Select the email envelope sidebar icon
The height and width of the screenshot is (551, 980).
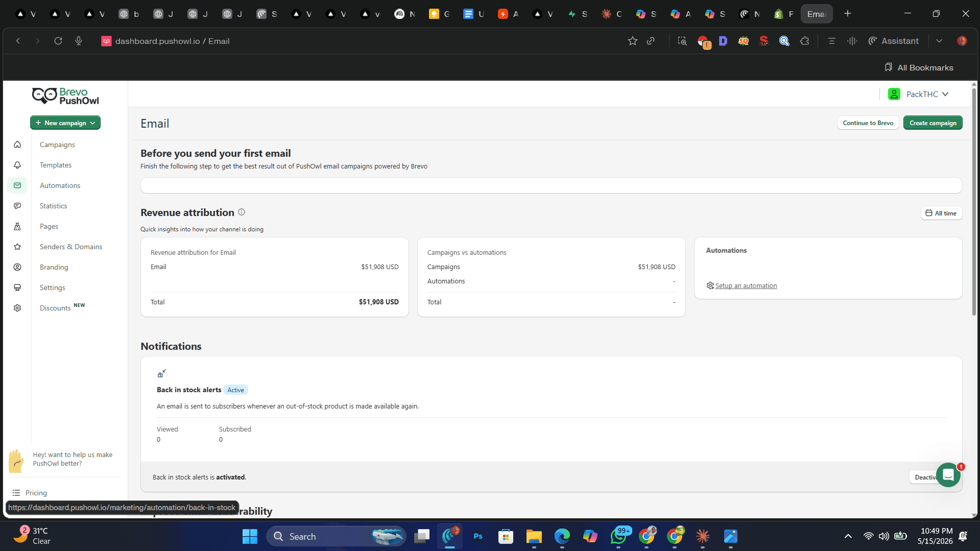click(17, 185)
